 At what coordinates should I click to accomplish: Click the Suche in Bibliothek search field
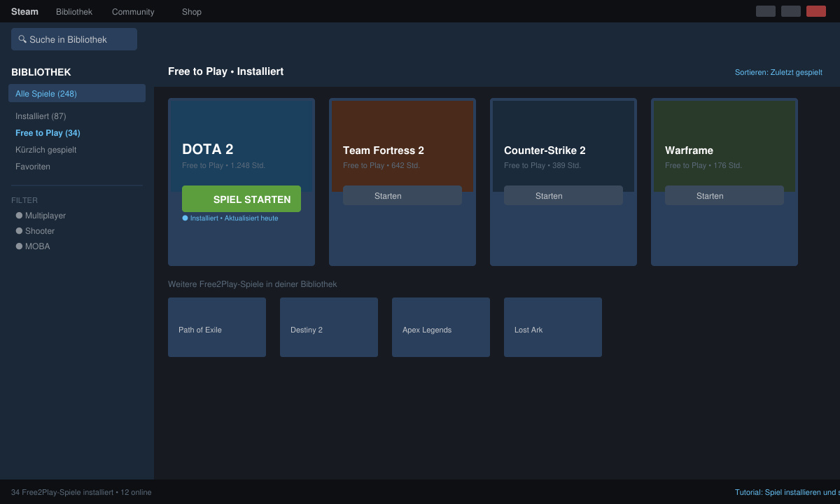(74, 39)
